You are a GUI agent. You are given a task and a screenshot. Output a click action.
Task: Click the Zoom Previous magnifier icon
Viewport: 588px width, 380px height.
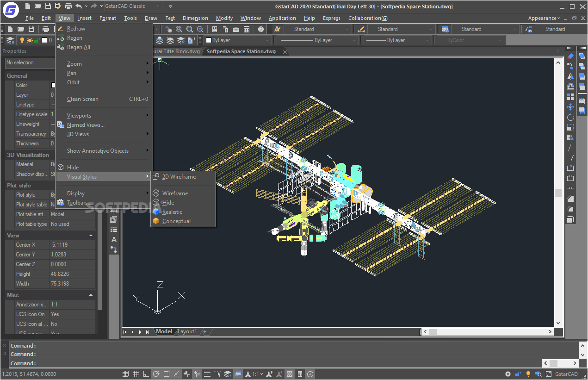tap(200, 29)
